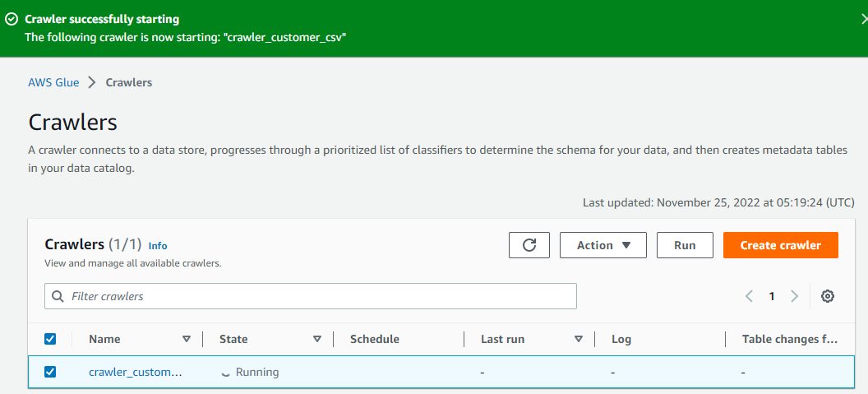Open the crawler_custom crawler link

point(135,373)
